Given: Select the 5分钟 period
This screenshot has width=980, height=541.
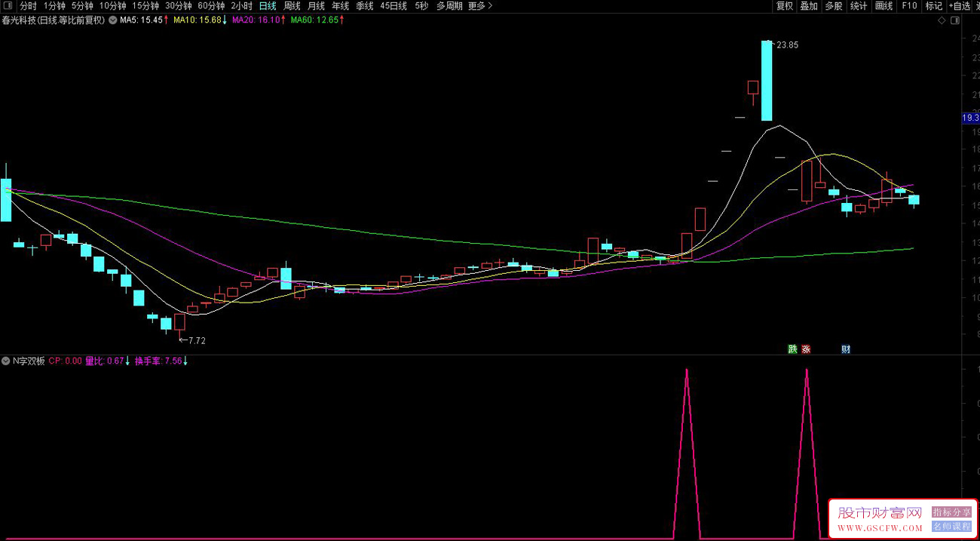Looking at the screenshot, I should [83, 6].
